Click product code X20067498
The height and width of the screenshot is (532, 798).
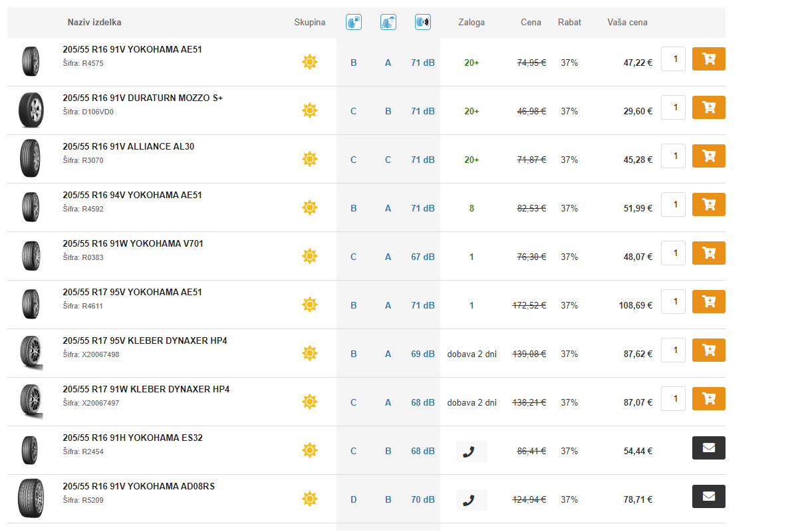(100, 354)
